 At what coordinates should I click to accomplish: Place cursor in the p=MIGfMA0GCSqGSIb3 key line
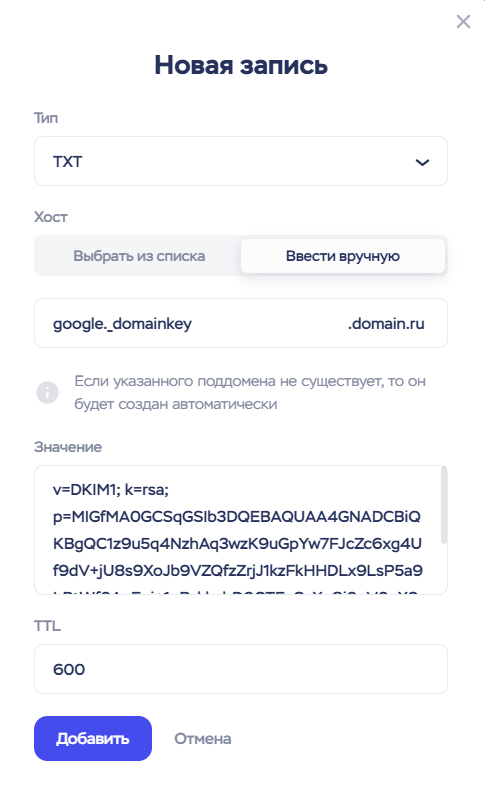[x=237, y=517]
